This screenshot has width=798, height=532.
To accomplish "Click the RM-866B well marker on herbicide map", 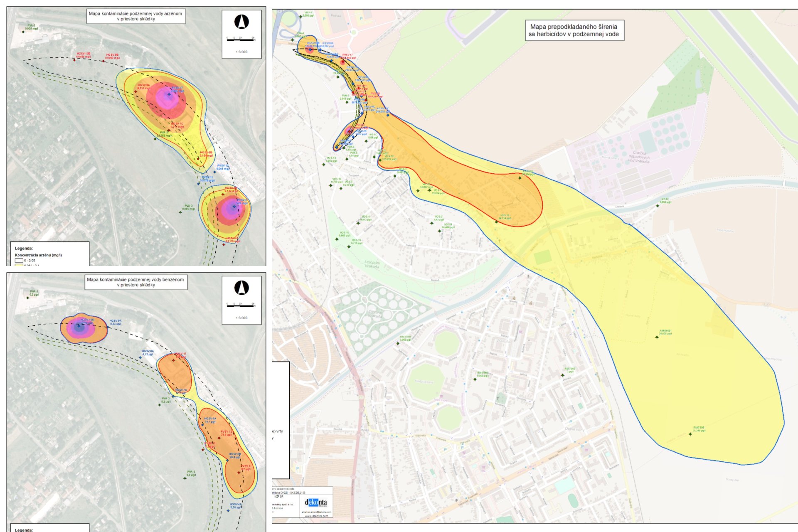I will pyautogui.click(x=657, y=337).
